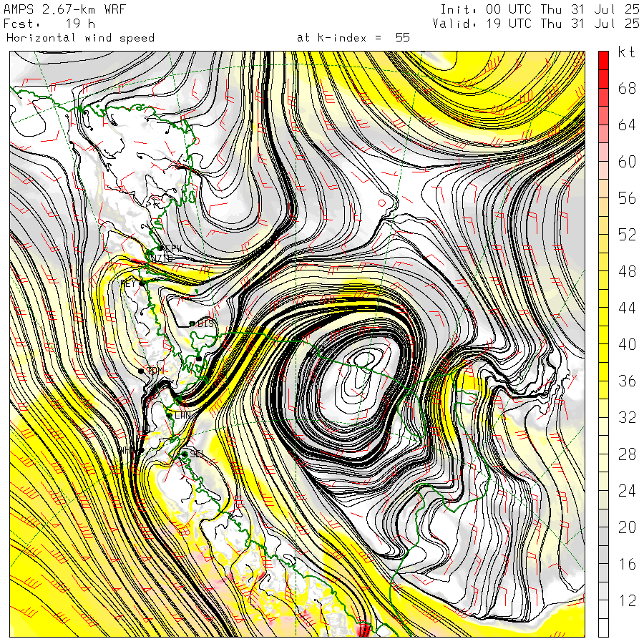Click the 'at k-index = 55' text

(353, 38)
